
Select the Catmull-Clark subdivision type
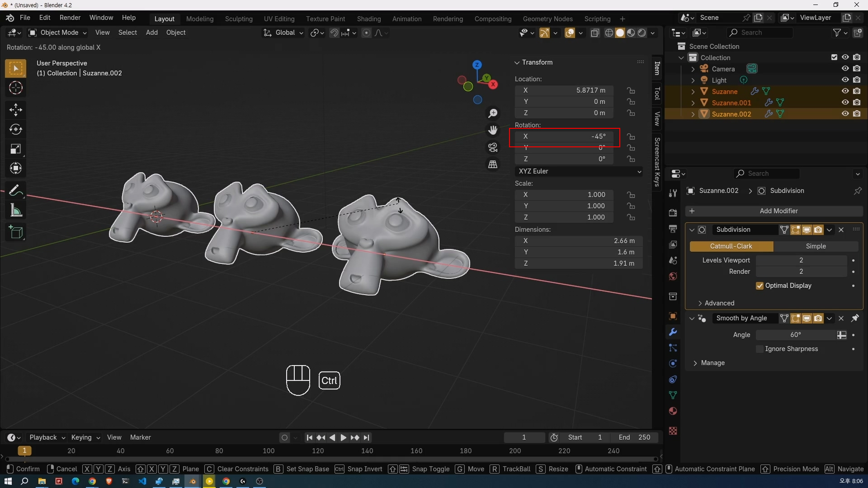[731, 246]
